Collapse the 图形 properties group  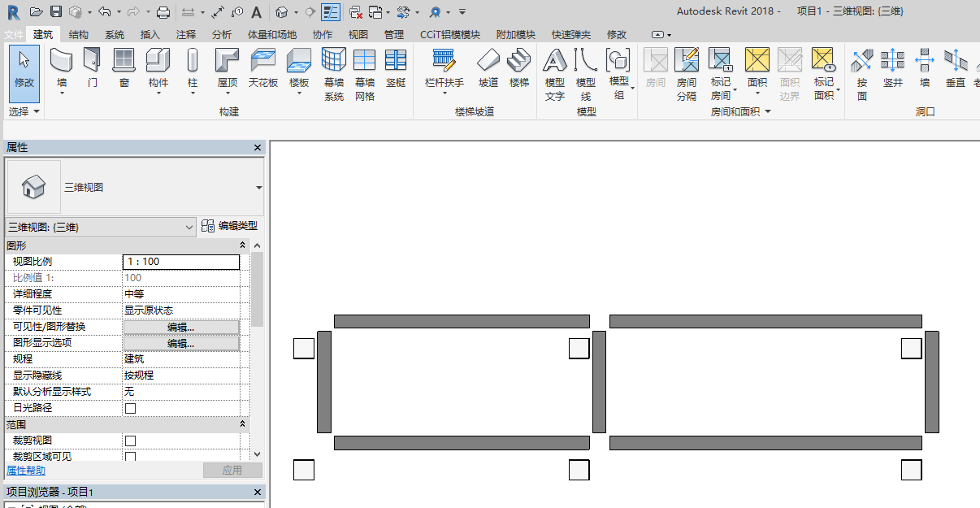click(x=242, y=245)
